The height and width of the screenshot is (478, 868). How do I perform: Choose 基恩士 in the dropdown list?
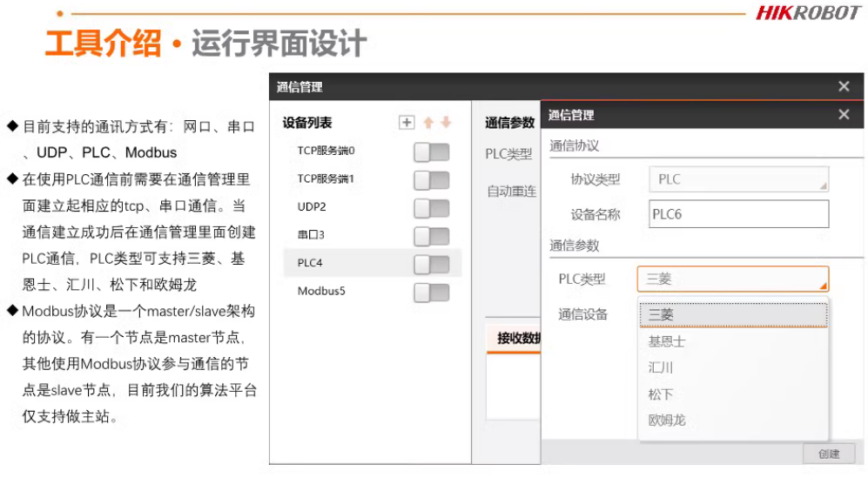667,341
